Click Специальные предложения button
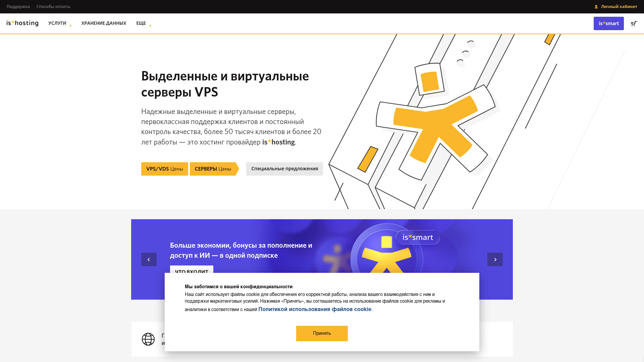This screenshot has height=362, width=644. point(284,169)
